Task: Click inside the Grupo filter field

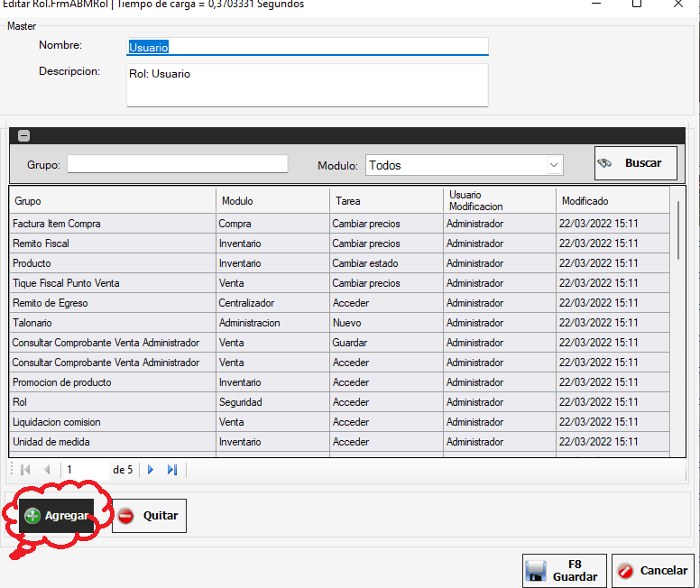Action: [x=177, y=164]
